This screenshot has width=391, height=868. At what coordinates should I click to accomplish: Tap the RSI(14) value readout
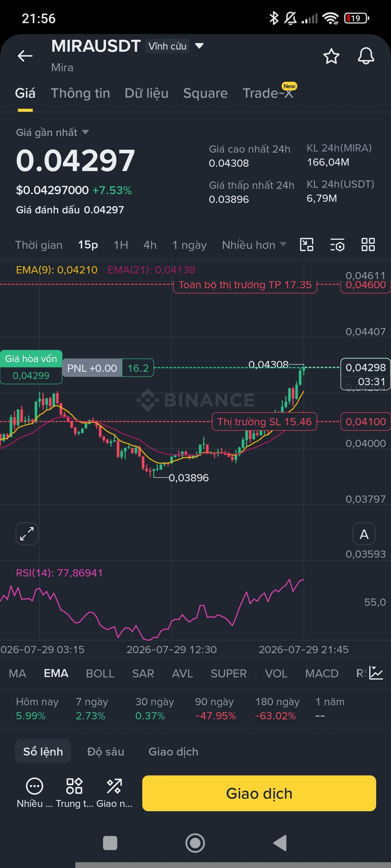[x=59, y=573]
